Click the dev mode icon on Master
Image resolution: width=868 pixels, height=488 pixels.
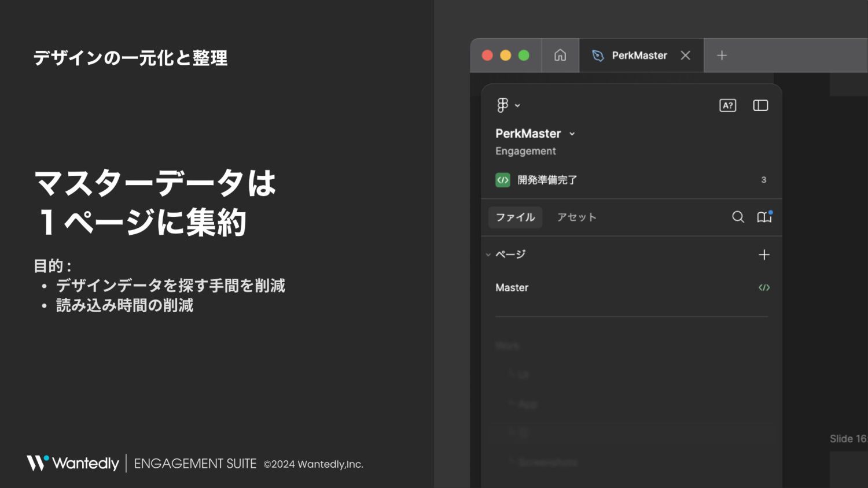(x=764, y=287)
